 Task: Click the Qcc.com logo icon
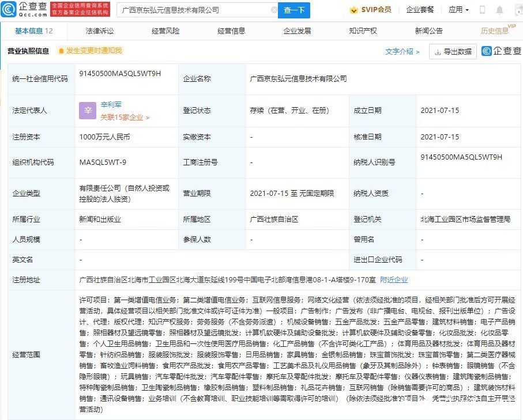8,9
